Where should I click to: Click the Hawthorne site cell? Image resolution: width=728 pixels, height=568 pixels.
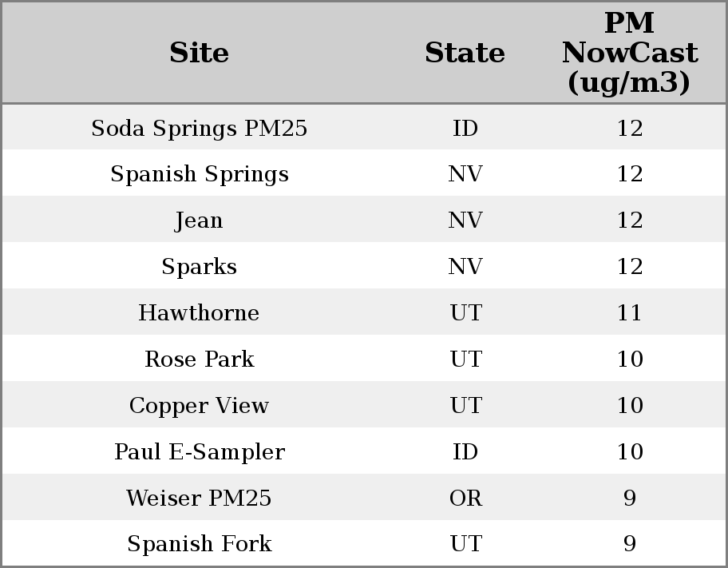click(199, 312)
